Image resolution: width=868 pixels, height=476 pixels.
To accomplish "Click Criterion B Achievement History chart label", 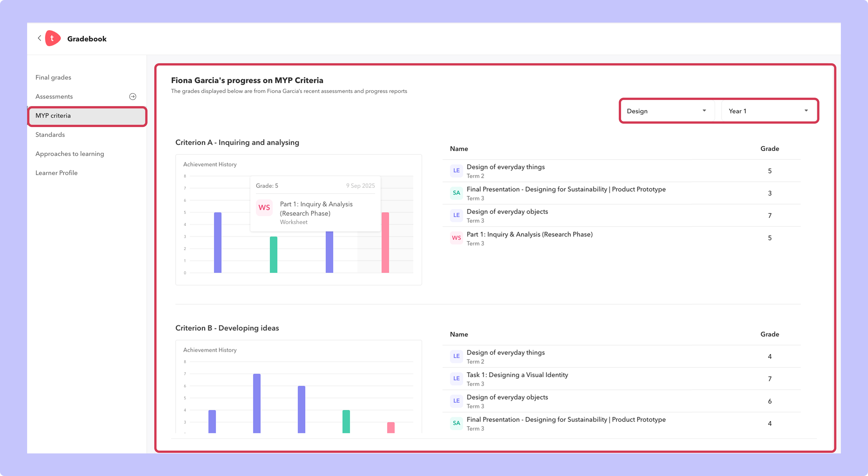I will tap(210, 350).
